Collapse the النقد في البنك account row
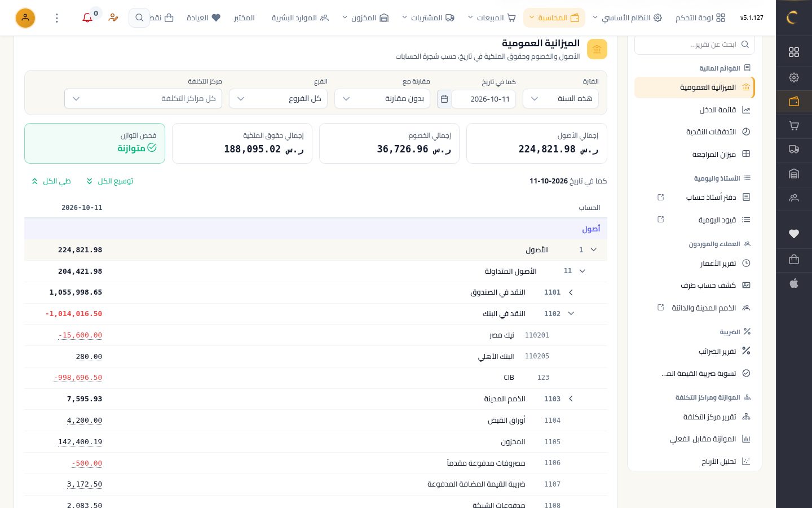The width and height of the screenshot is (812, 508). 571,314
